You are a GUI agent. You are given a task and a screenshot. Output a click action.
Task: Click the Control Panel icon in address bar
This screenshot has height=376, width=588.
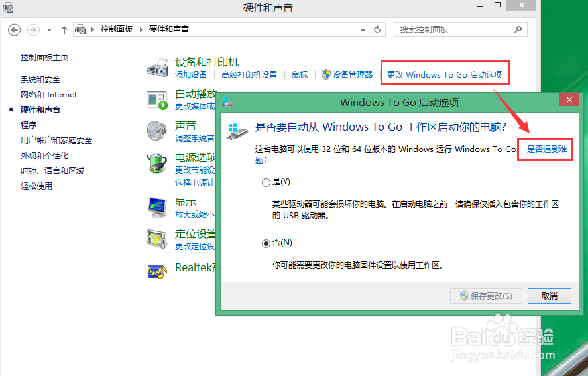pos(80,29)
